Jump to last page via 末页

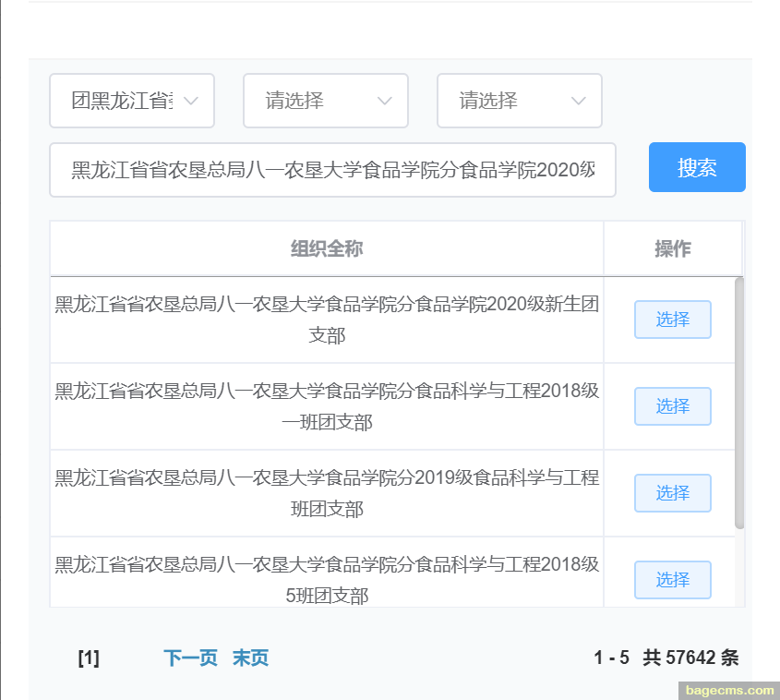(x=250, y=658)
